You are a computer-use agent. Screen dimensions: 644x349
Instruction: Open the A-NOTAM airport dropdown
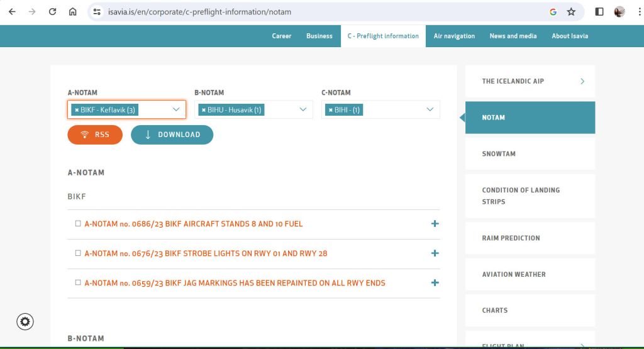176,109
